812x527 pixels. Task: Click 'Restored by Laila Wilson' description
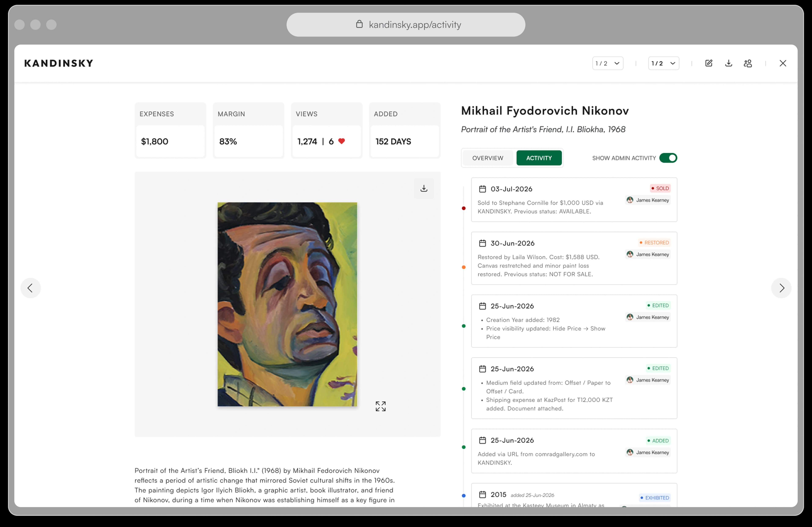[538, 265]
